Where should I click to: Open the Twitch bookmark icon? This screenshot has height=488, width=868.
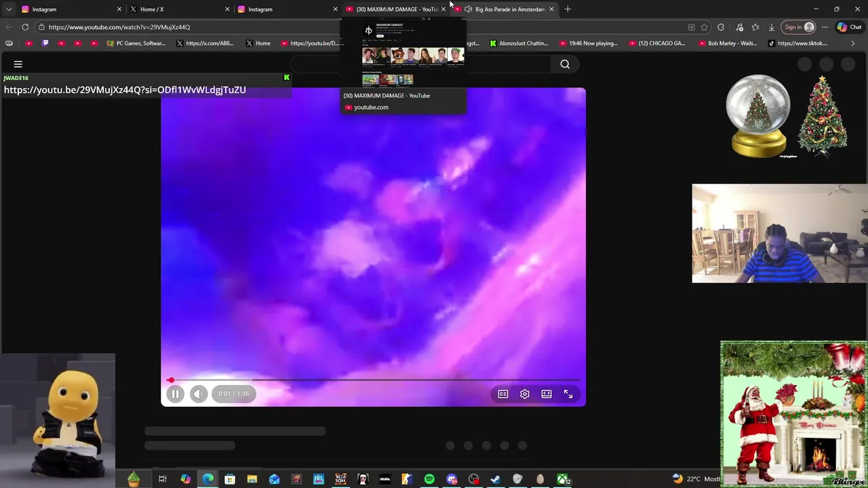45,43
